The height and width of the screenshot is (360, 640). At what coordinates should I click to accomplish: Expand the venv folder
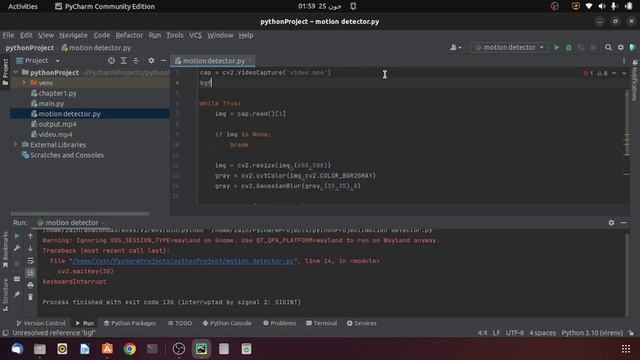click(24, 82)
